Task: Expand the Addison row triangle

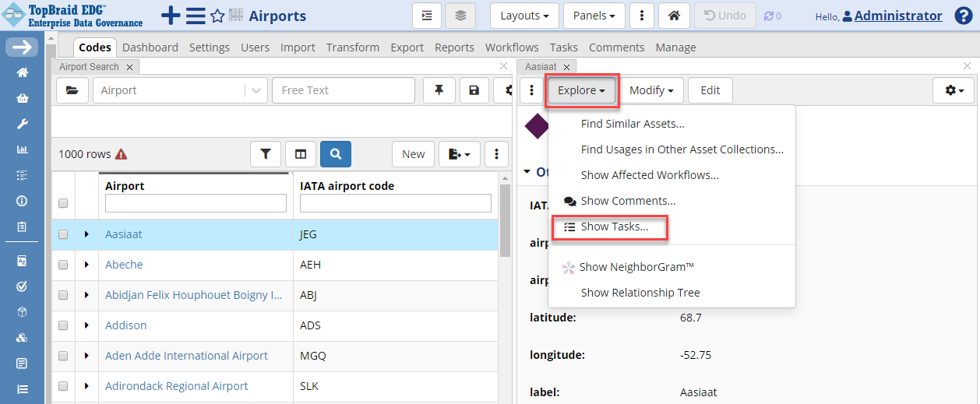Action: click(x=86, y=325)
